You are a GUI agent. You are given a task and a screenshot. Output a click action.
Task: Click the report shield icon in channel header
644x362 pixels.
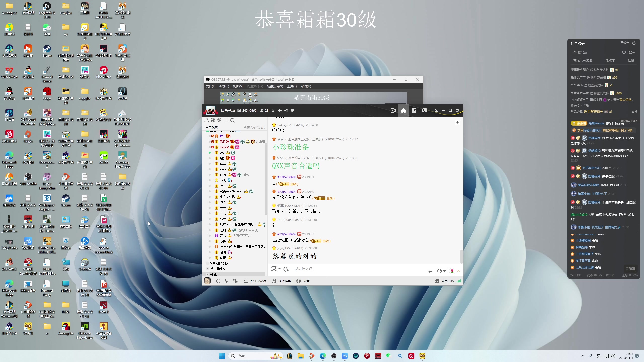point(292,110)
